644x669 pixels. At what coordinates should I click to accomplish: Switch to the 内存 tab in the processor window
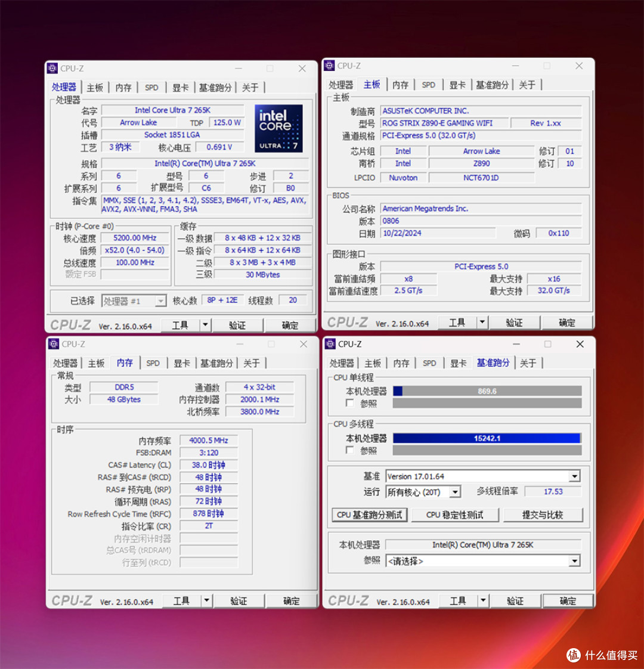(123, 88)
